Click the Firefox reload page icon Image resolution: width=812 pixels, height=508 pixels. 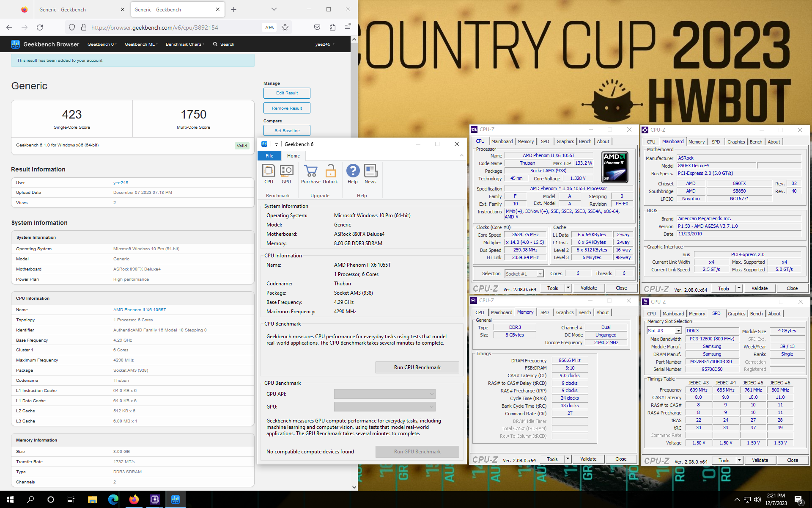(40, 27)
